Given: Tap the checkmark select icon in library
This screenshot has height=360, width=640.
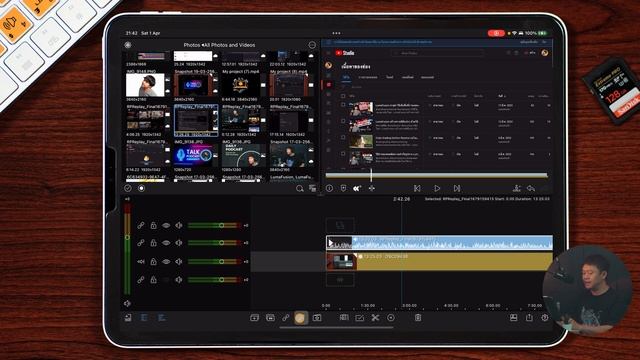Looking at the screenshot, I should tap(128, 188).
